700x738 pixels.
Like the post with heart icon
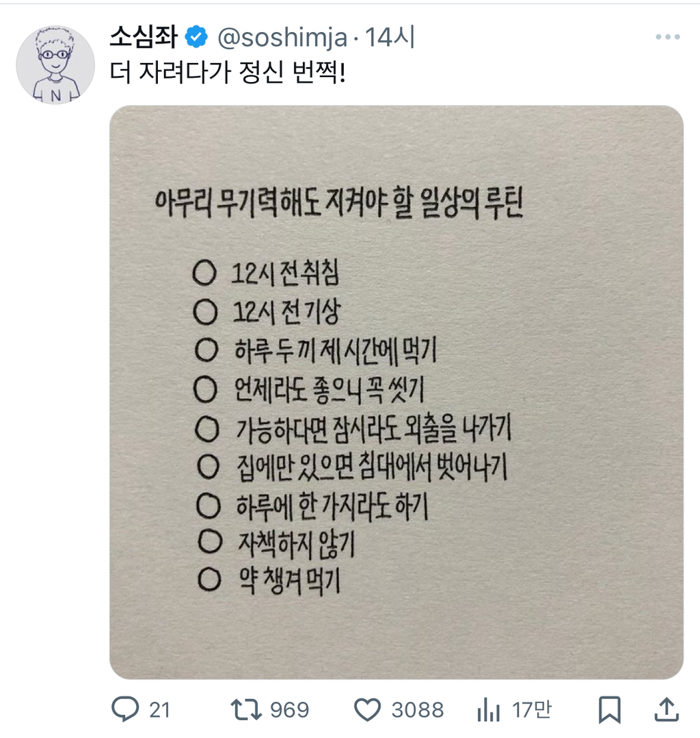pos(369,710)
